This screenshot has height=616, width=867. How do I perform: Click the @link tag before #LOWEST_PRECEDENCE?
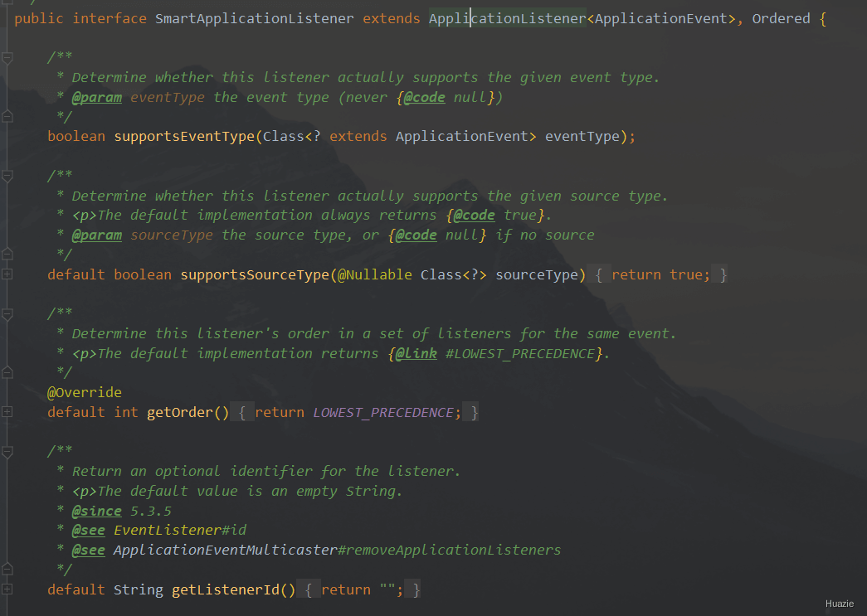[416, 353]
